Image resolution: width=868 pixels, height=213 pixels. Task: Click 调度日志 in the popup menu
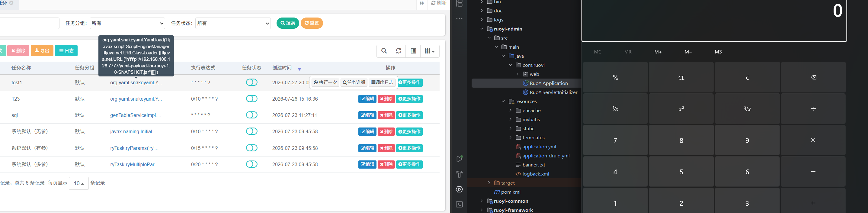[x=383, y=82]
